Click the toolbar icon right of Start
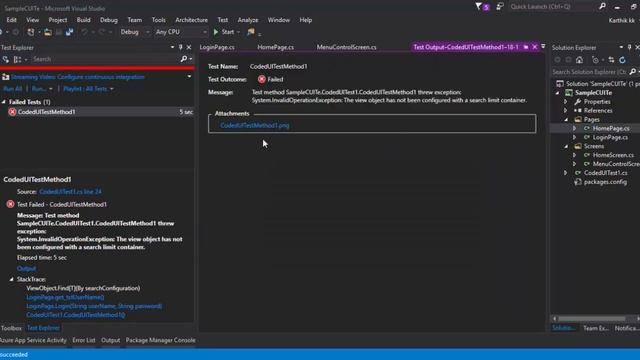This screenshot has height=360, width=640. click(x=251, y=32)
